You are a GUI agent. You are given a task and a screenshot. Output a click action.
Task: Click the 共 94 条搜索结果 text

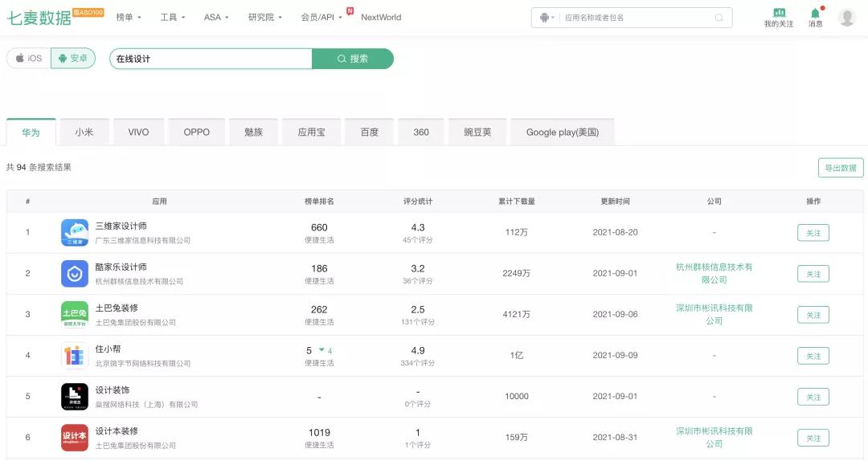point(39,167)
